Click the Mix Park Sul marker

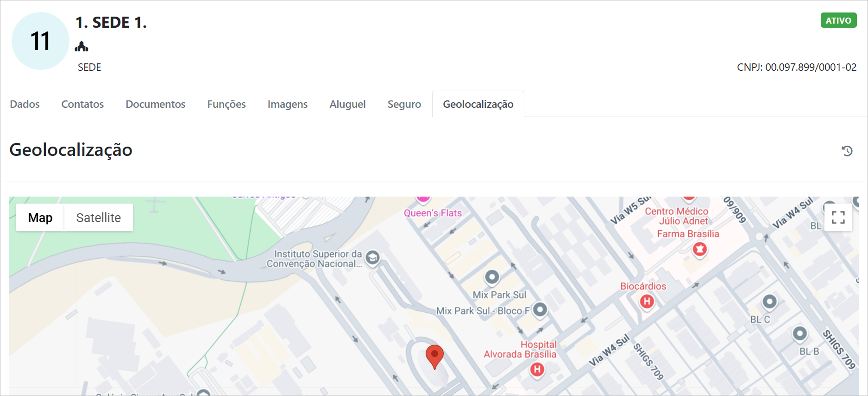pyautogui.click(x=492, y=277)
